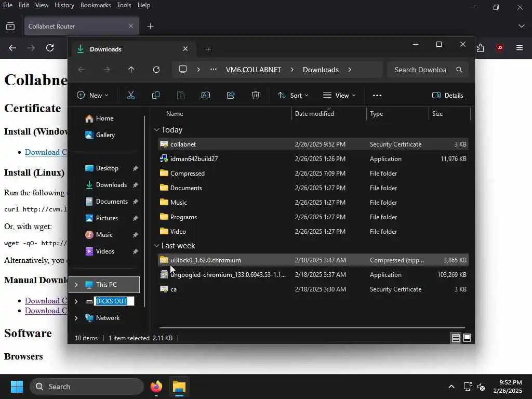This screenshot has height=399, width=532.
Task: Click the Cut scissors icon in Explorer toolbar
Action: pyautogui.click(x=130, y=96)
